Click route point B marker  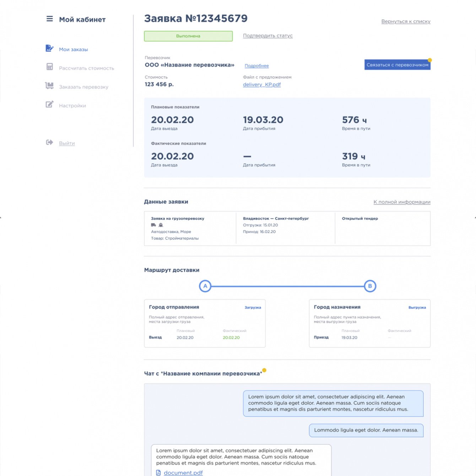tap(370, 286)
